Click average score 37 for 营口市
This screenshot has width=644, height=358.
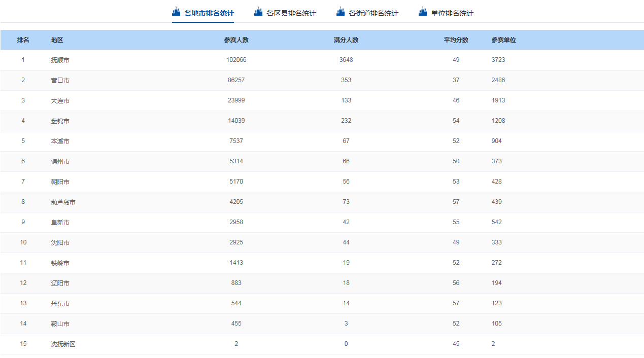point(456,80)
